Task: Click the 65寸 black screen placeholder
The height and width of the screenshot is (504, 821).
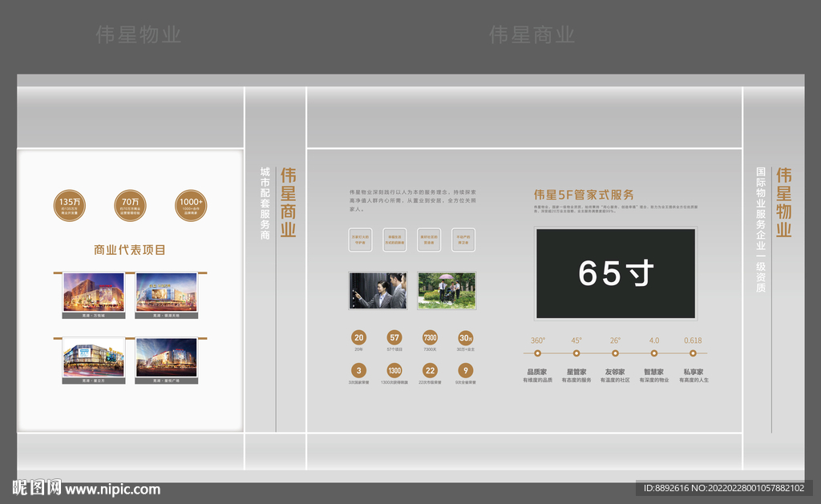Action: pyautogui.click(x=616, y=273)
